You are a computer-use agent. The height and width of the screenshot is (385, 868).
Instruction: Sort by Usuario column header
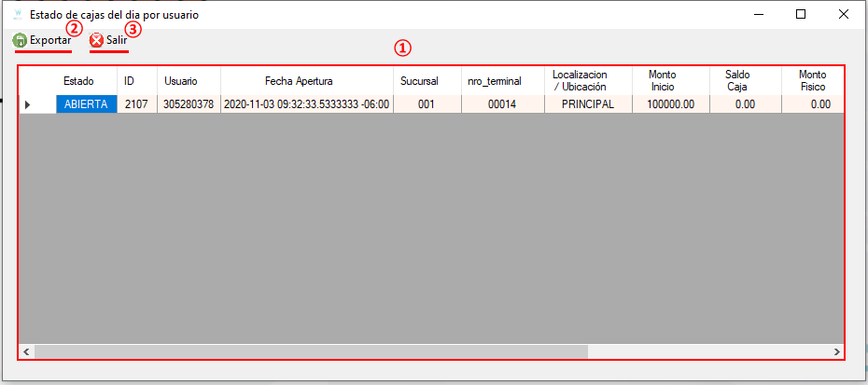point(189,81)
